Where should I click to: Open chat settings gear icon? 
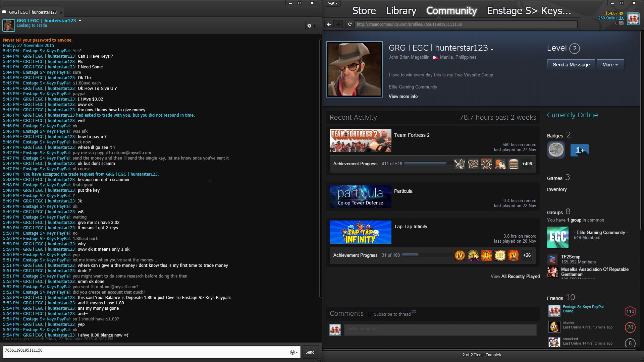click(x=309, y=26)
